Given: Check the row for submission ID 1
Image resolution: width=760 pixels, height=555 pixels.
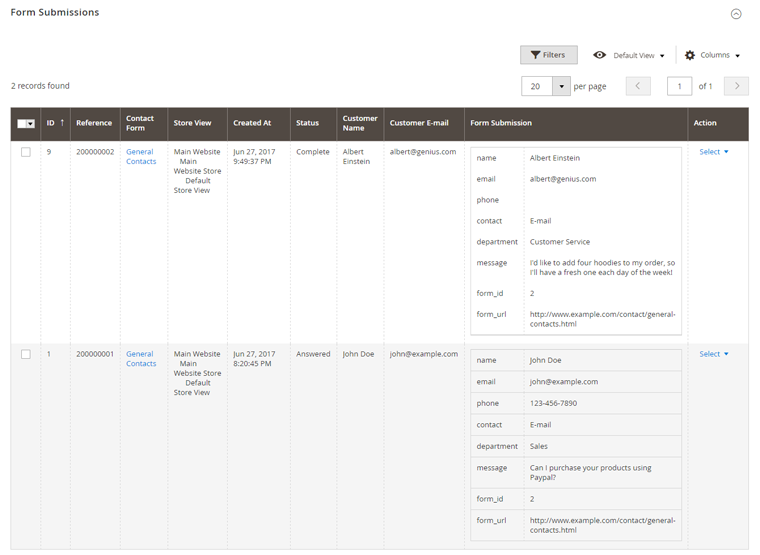Looking at the screenshot, I should 26,354.
